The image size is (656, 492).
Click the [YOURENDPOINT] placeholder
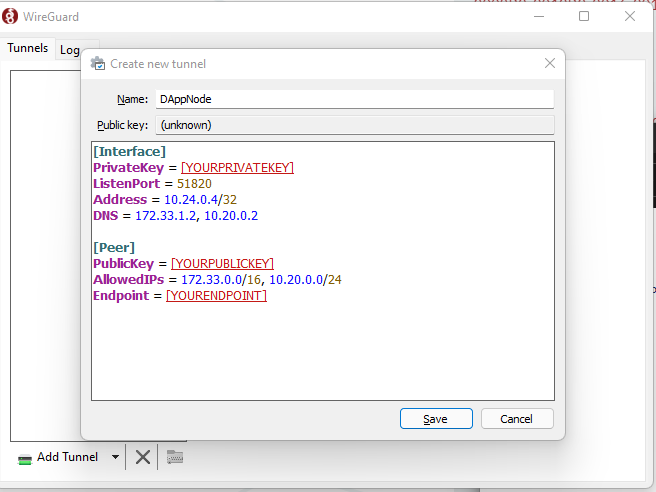coord(216,296)
